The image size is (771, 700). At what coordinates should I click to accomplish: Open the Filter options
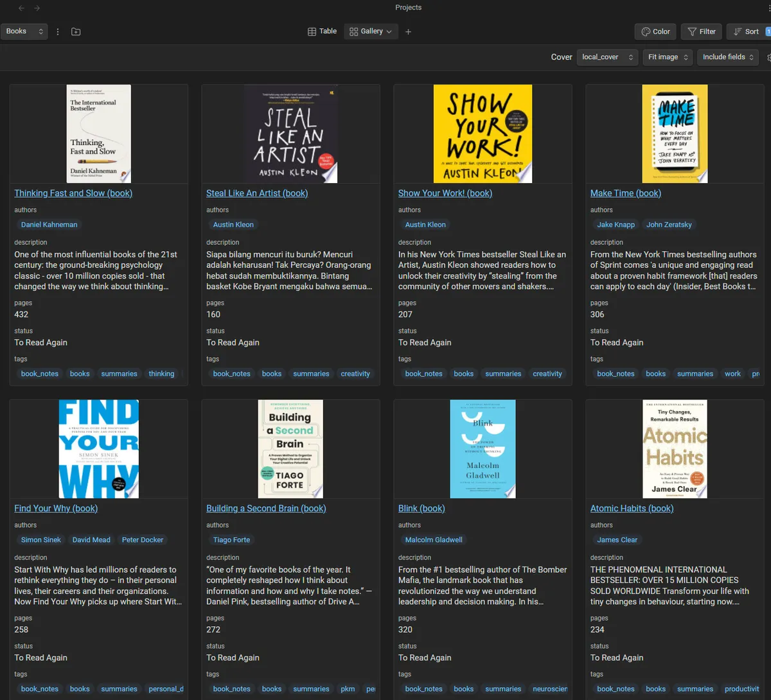pyautogui.click(x=702, y=31)
